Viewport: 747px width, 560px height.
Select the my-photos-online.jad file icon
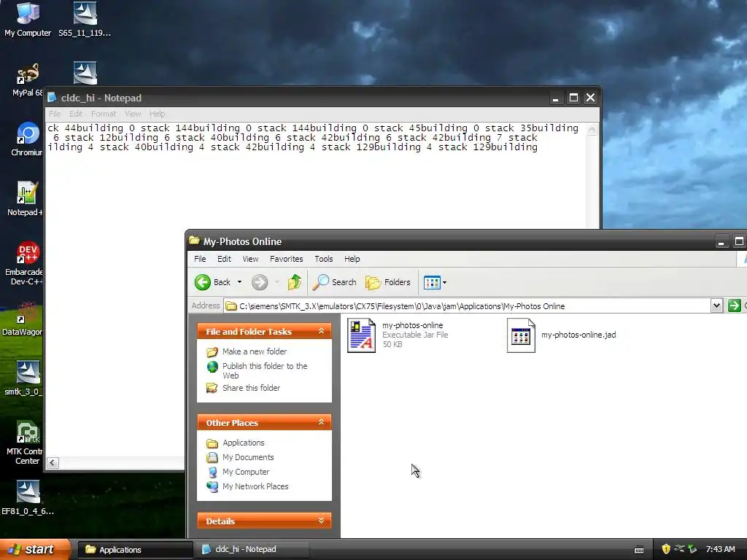[x=521, y=335]
